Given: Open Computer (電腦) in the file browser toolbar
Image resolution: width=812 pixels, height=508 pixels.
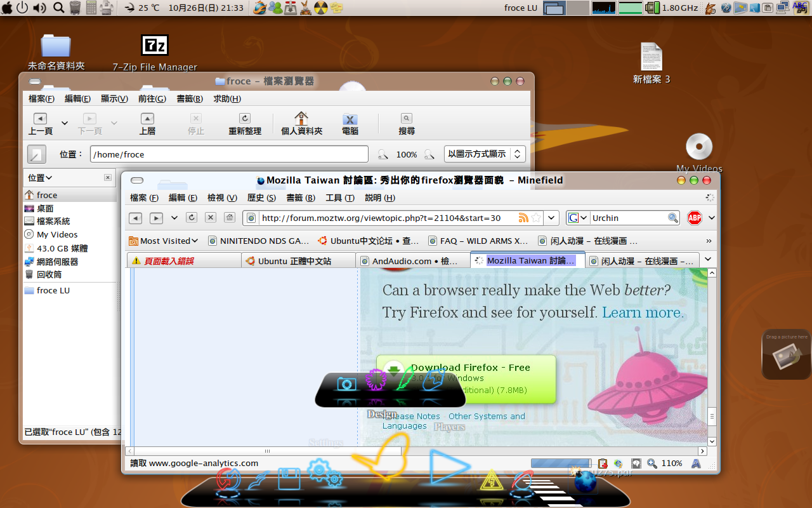Looking at the screenshot, I should click(x=350, y=124).
